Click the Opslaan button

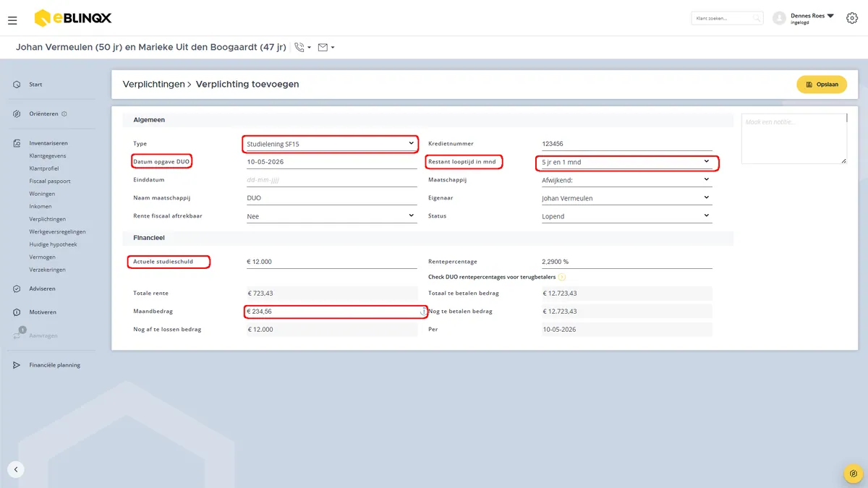pyautogui.click(x=822, y=85)
